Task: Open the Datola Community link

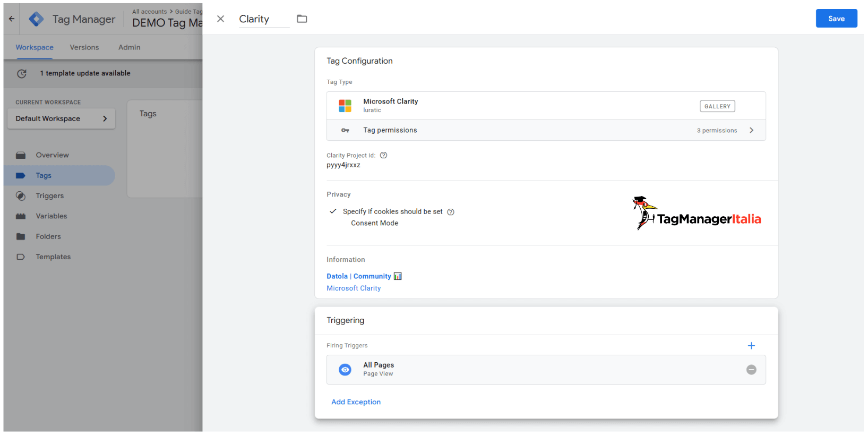Action: [x=358, y=276]
